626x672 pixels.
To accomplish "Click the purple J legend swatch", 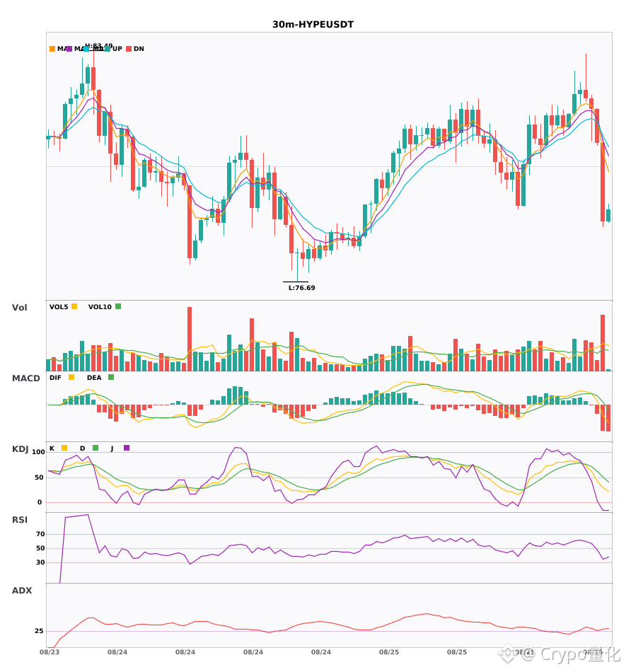I will click(127, 448).
